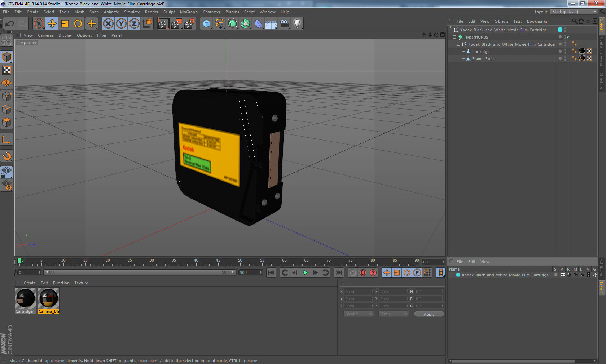Add a Light object
The image size is (606, 364).
pyautogui.click(x=297, y=24)
